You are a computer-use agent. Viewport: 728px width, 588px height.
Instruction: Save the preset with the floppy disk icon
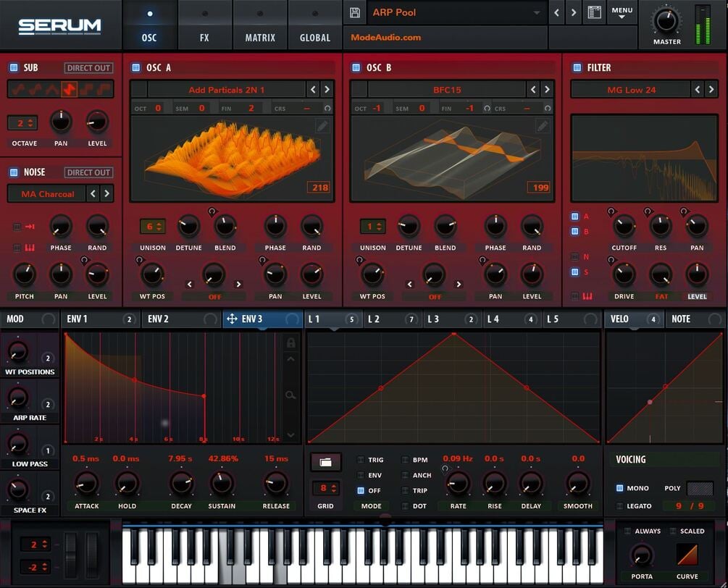click(x=355, y=12)
